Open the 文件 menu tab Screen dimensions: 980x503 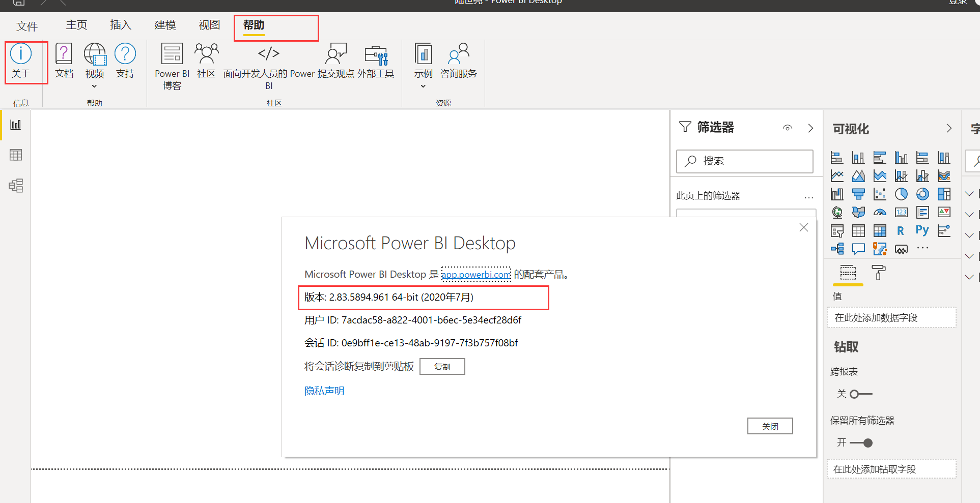click(x=27, y=26)
